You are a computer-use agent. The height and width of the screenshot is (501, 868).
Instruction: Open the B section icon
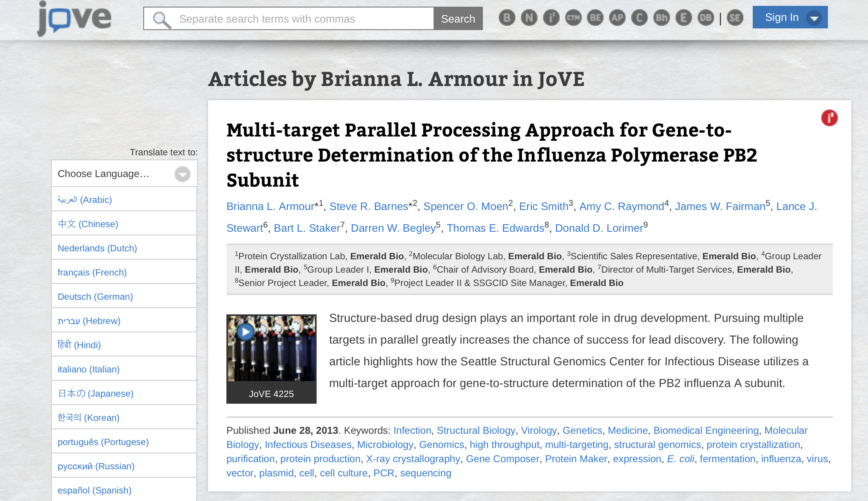tap(507, 18)
